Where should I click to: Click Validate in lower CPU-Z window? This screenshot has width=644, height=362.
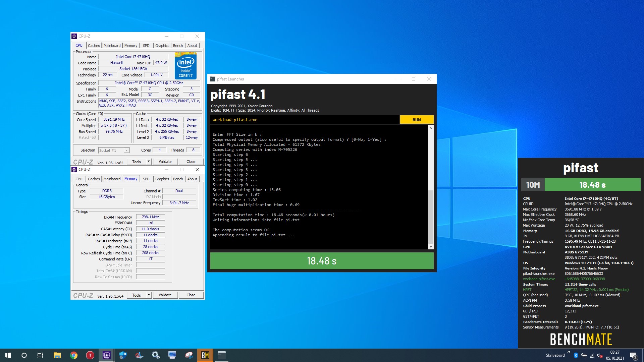[x=165, y=295]
